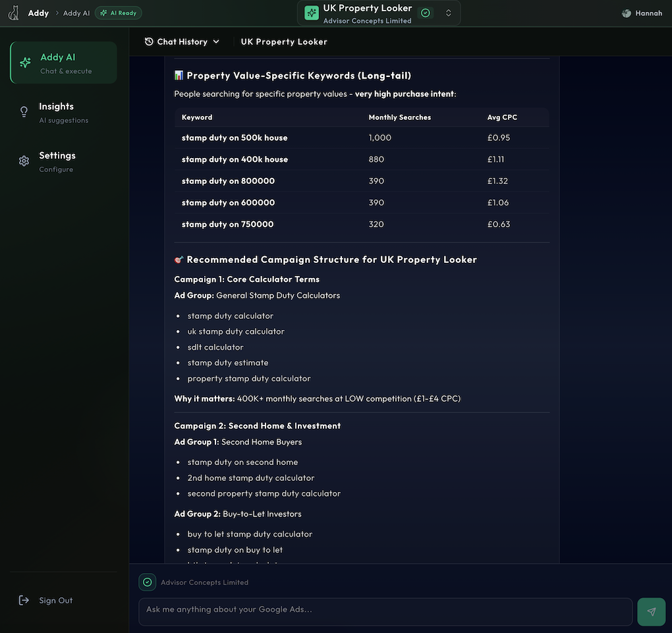Open the UK Property Looker account selector
Image resolution: width=672 pixels, height=633 pixels.
point(368,13)
